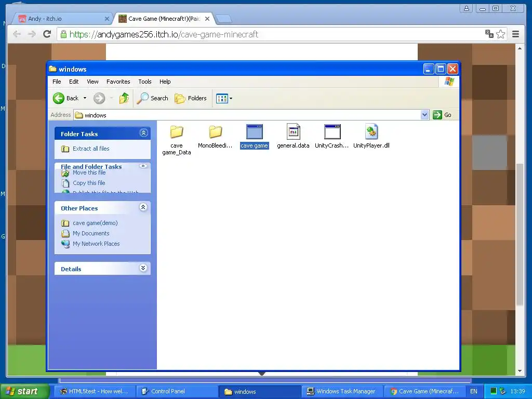Screen dimensions: 532x399
Task: Click Extract all files link
Action: 91,149
